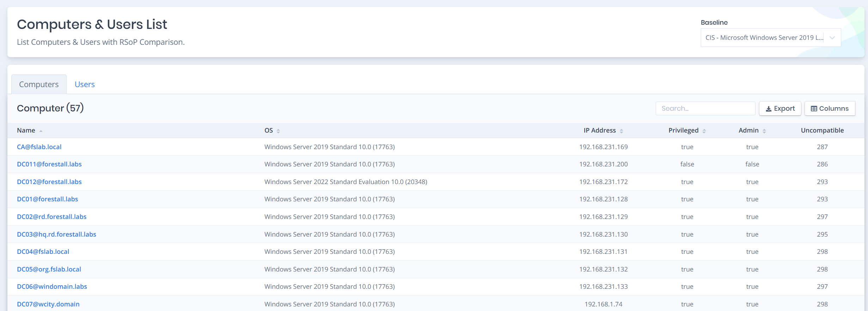868x311 pixels.
Task: Expand the Baseline dropdown chevron
Action: [x=832, y=38]
